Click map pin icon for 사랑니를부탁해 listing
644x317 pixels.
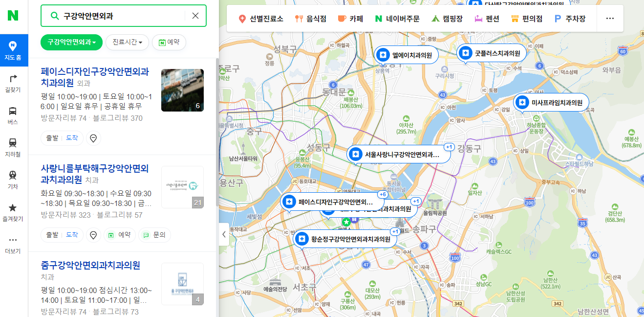(x=94, y=235)
